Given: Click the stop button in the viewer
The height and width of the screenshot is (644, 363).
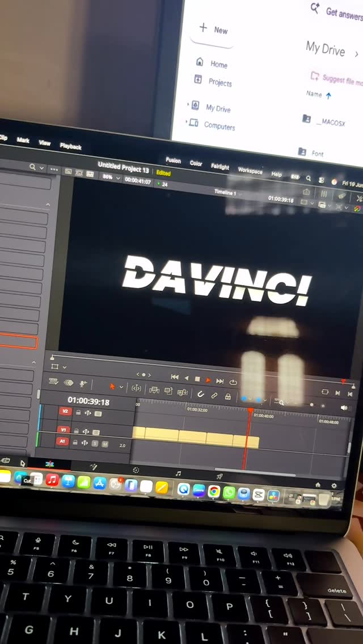Looking at the screenshot, I should coord(197,379).
